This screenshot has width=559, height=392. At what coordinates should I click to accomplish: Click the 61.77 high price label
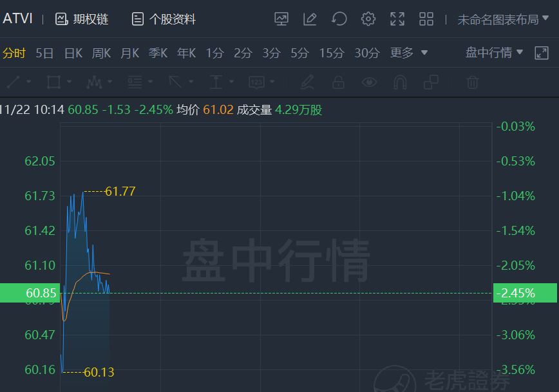pos(120,192)
